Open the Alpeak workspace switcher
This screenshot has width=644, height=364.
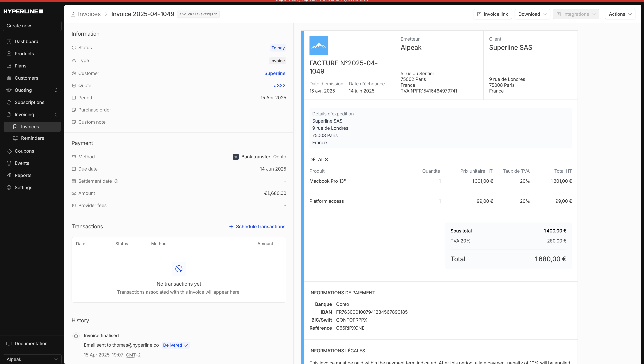point(32,359)
